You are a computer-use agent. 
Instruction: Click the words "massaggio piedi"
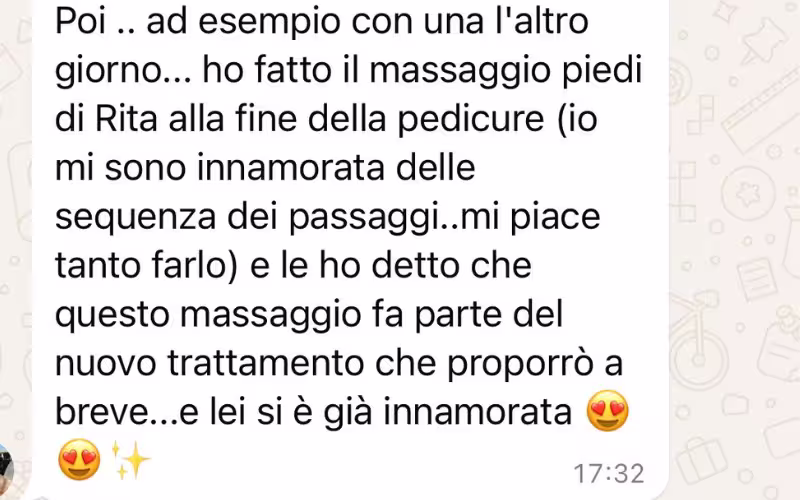(505, 71)
